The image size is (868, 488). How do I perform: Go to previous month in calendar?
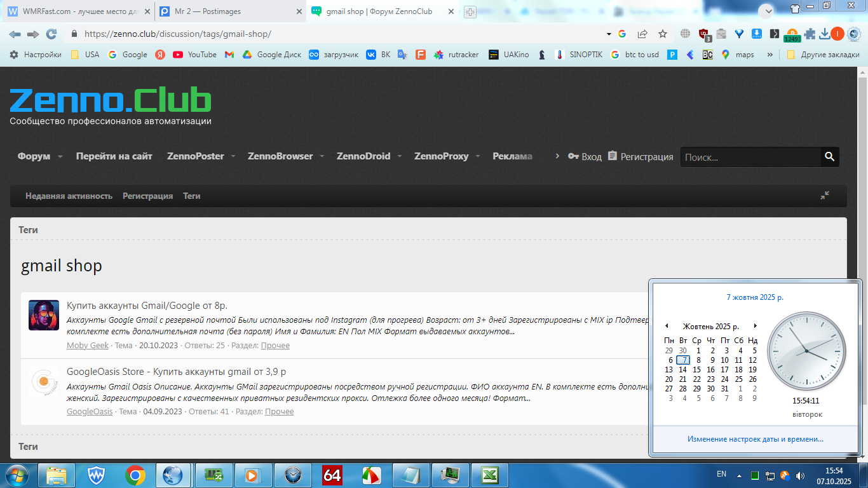pos(667,326)
